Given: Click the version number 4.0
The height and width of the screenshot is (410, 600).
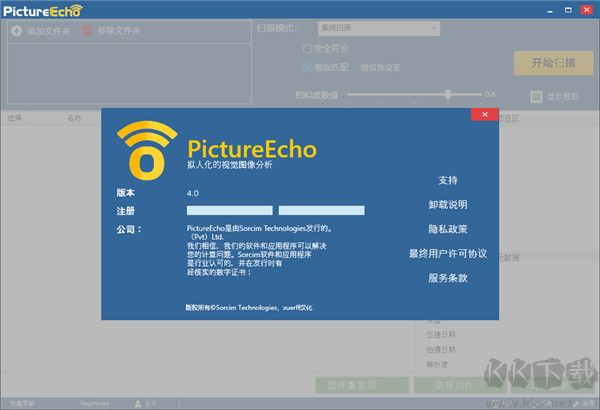Looking at the screenshot, I should pos(193,193).
